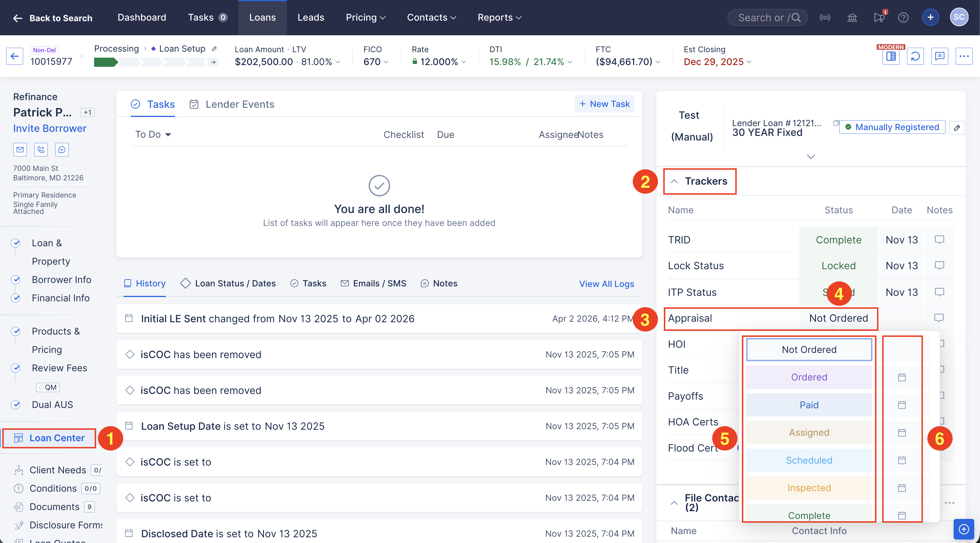
Task: Open the To Do filter dropdown
Action: (x=153, y=134)
